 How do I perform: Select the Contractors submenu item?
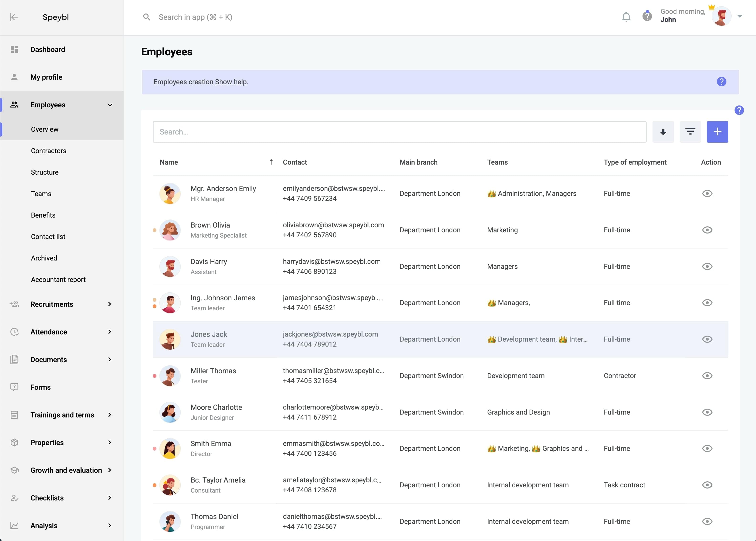(x=49, y=151)
